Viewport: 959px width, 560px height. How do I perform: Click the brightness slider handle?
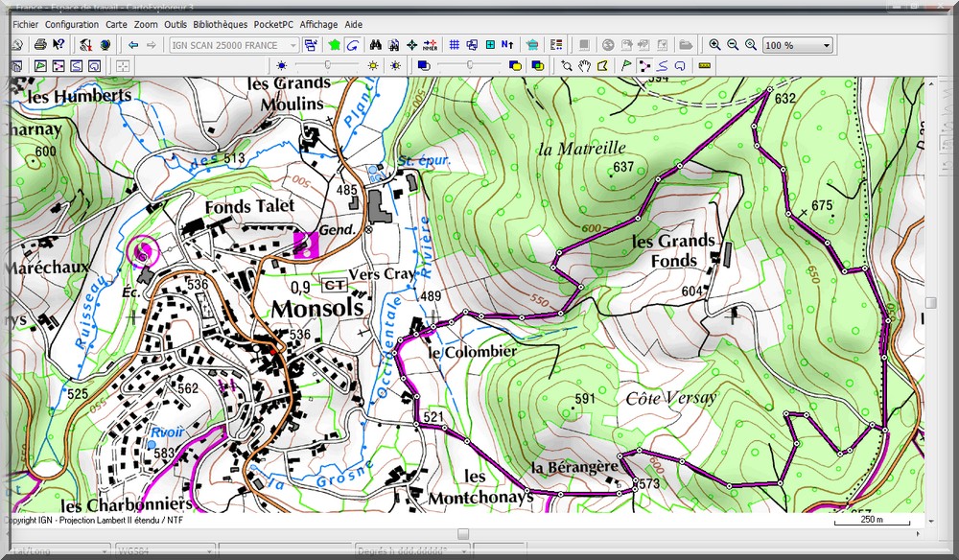[x=328, y=65]
